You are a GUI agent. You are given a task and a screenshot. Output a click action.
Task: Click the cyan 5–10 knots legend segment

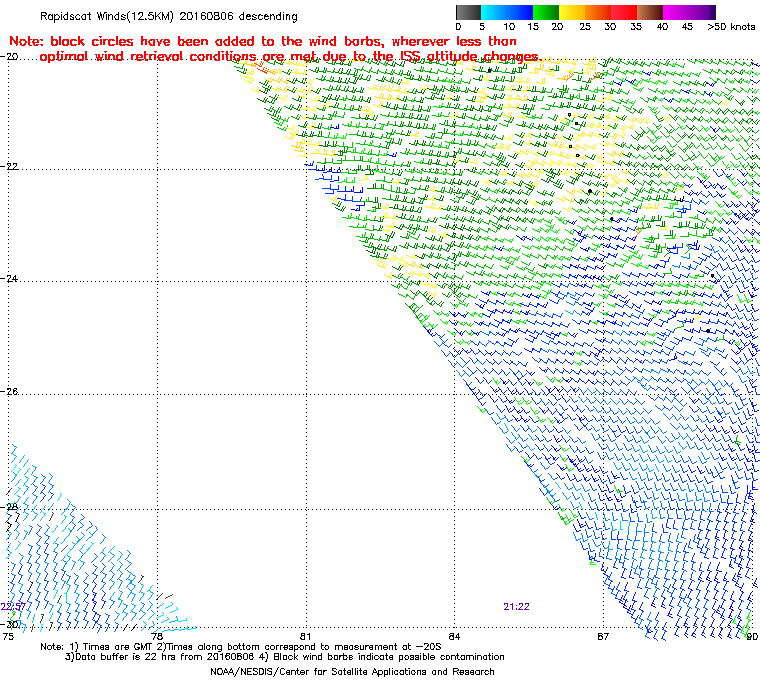(x=494, y=12)
